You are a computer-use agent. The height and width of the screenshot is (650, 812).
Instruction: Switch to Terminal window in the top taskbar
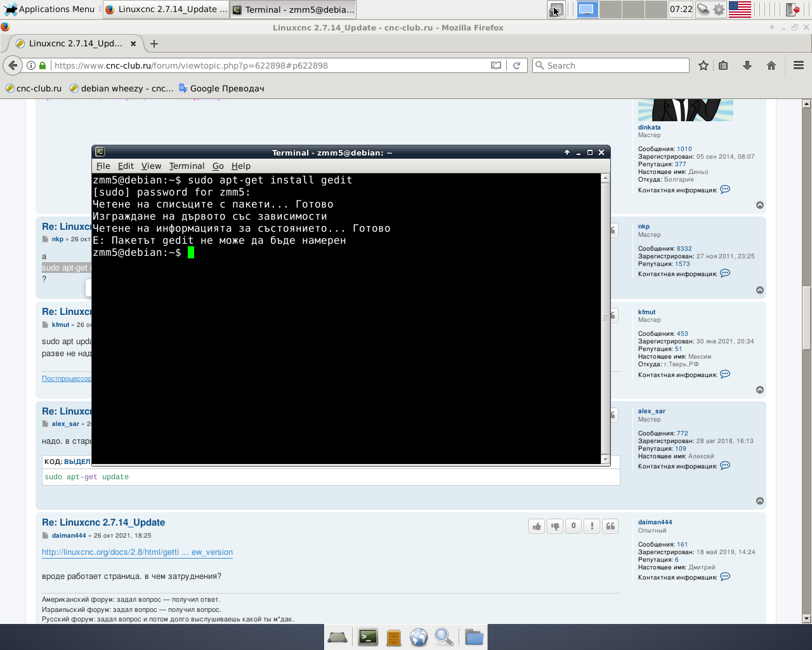293,10
